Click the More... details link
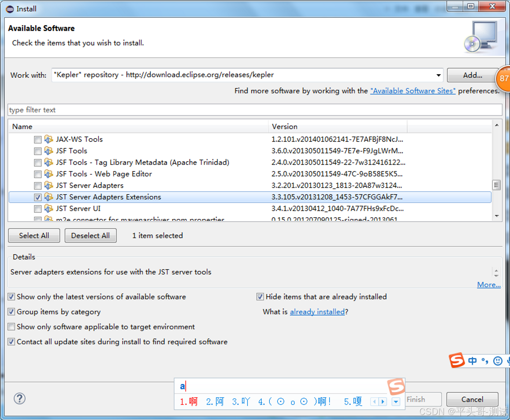Screen dimensions: 510x420 coord(489,285)
